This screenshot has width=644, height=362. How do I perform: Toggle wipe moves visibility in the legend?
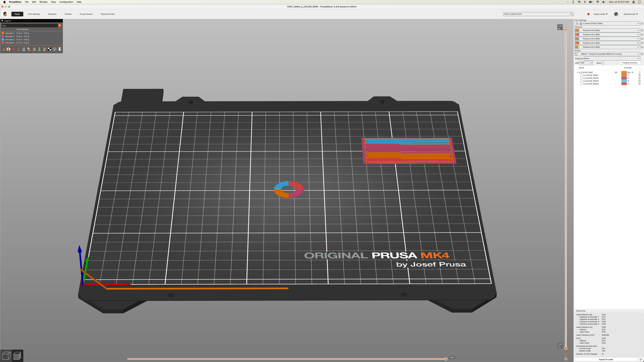[9, 49]
